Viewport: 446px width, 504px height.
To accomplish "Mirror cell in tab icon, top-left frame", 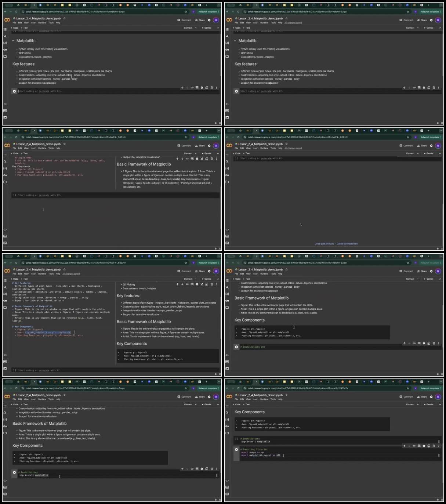I will 207,88.
